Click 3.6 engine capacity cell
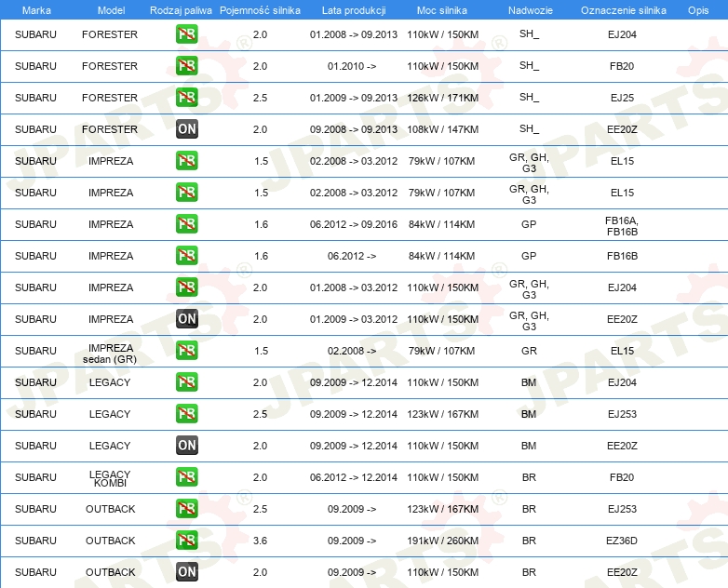The image size is (728, 588). 260,541
